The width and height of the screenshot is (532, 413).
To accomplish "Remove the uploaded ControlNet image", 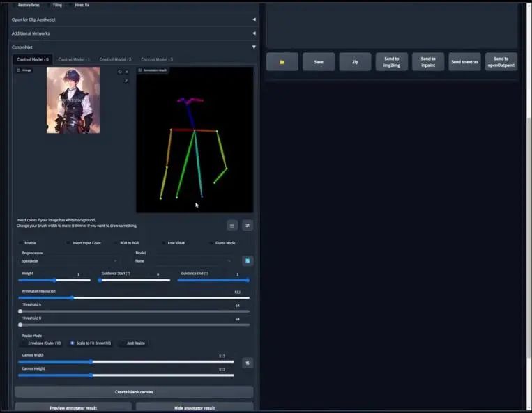I will click(x=127, y=72).
